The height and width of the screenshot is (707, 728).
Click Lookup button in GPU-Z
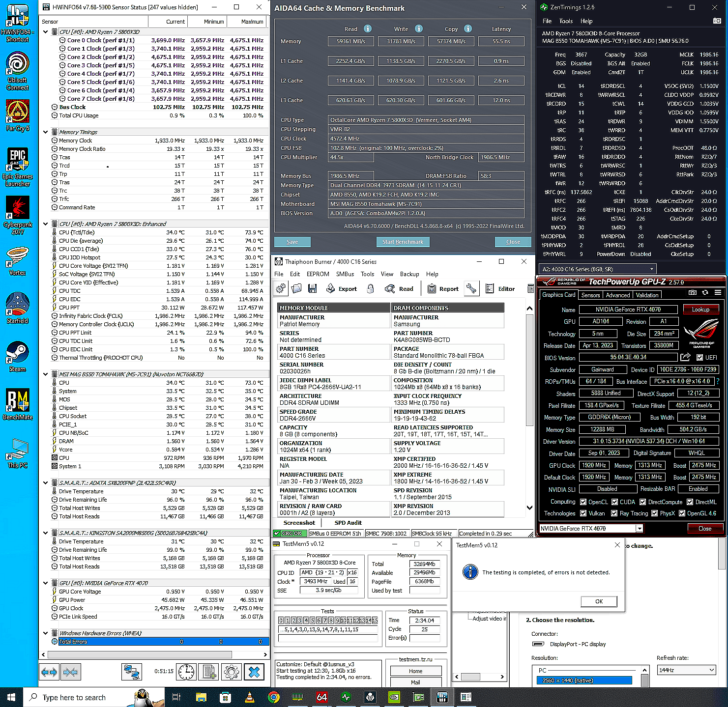(700, 310)
